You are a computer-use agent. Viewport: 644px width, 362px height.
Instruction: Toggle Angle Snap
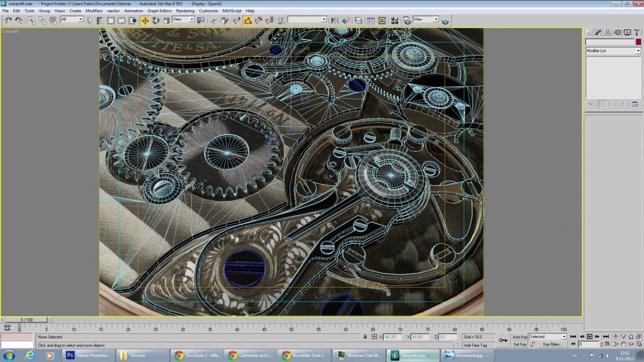tap(248, 21)
